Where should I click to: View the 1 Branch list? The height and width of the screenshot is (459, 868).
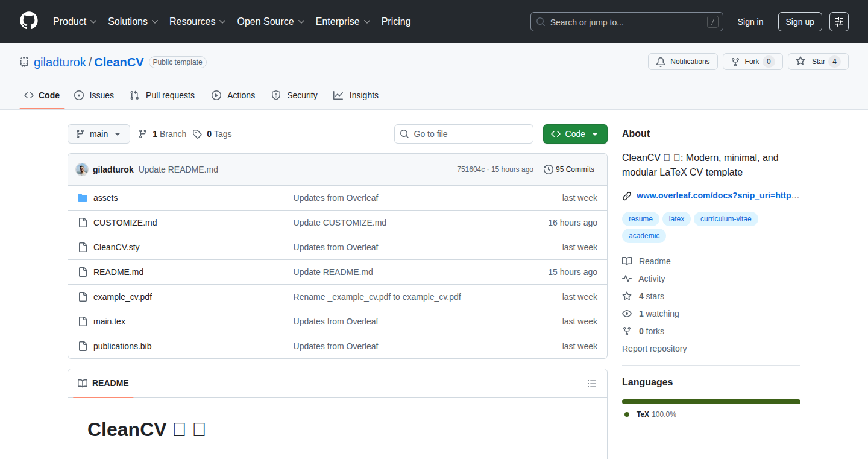coord(162,134)
